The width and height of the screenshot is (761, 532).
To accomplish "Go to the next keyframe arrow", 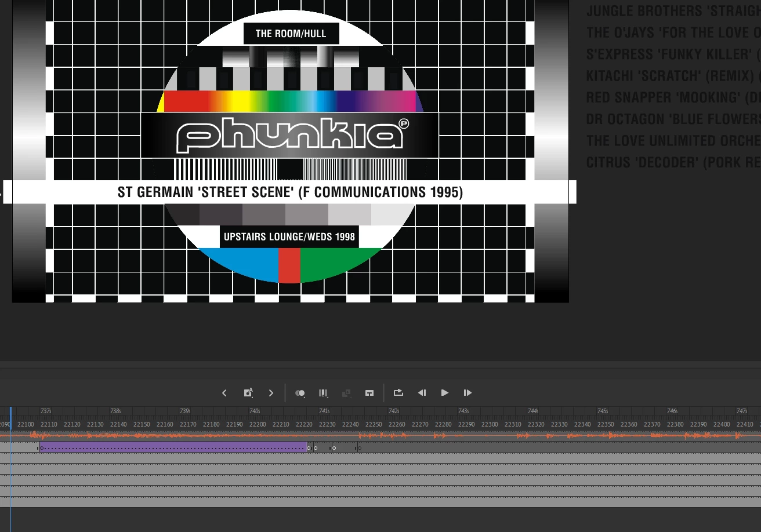I will point(271,393).
